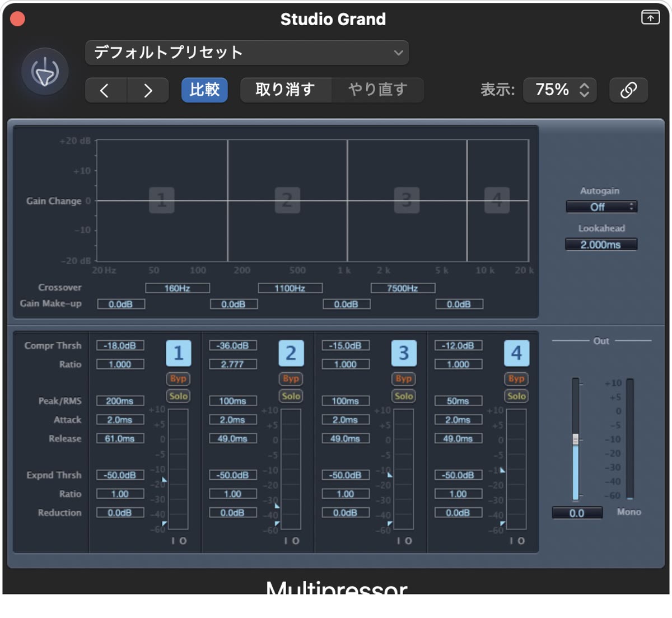Image resolution: width=672 pixels, height=618 pixels.
Task: Toggle band 4 on/off button
Action: pos(516,353)
